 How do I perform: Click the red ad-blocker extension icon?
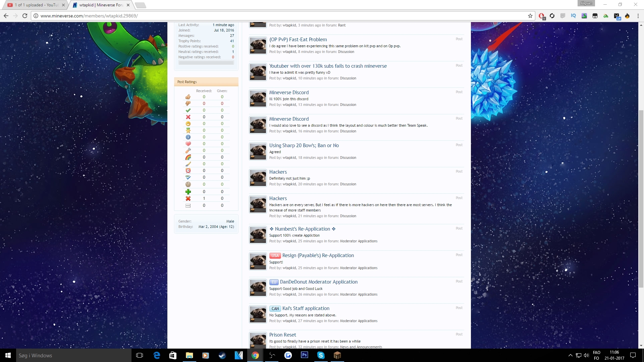point(541,16)
